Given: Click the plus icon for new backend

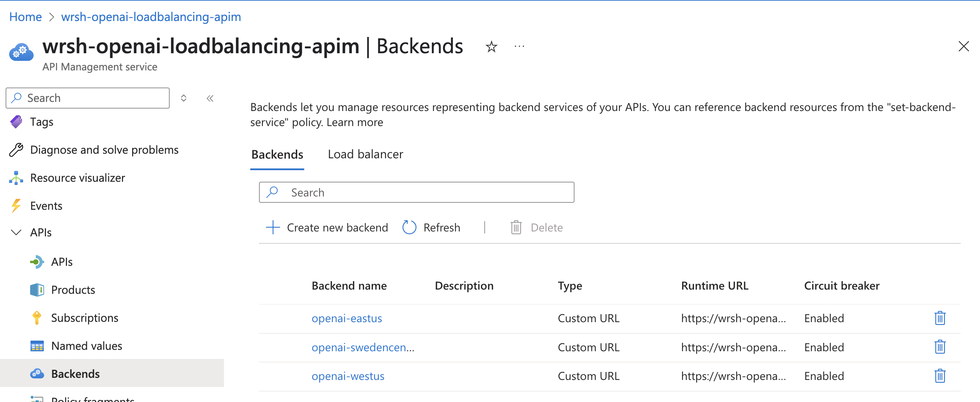Looking at the screenshot, I should tap(273, 227).
